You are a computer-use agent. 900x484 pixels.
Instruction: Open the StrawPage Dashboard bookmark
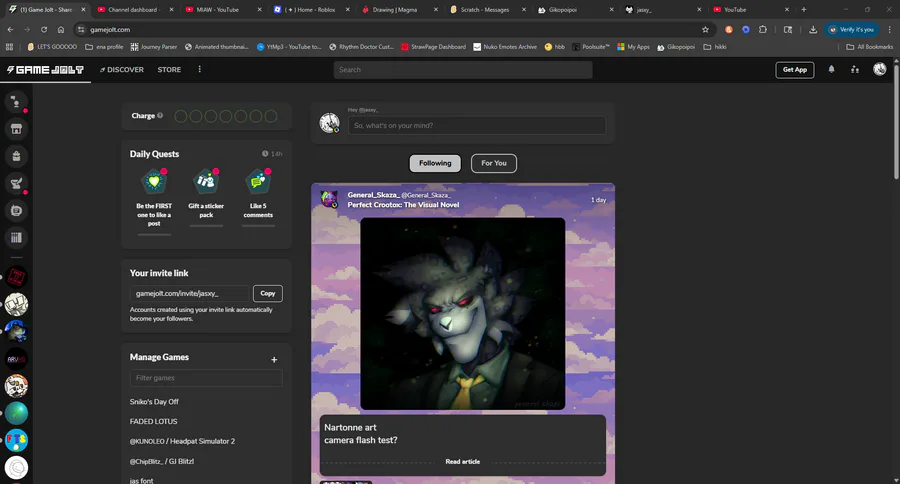433,47
